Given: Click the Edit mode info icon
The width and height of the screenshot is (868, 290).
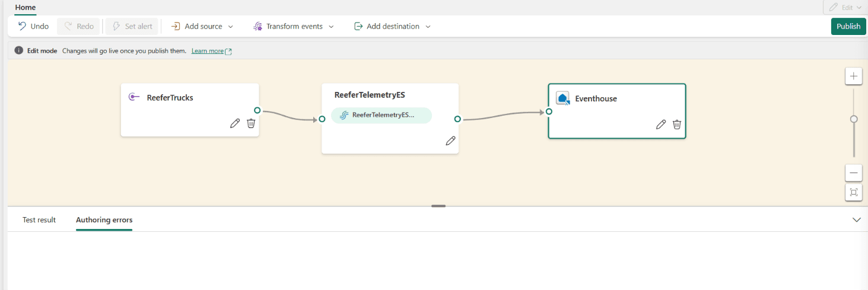Looking at the screenshot, I should (19, 50).
